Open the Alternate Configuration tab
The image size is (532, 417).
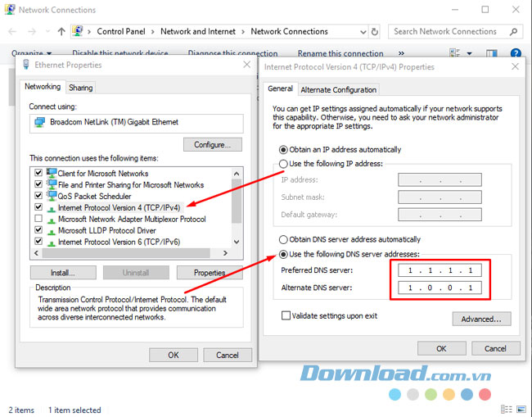click(x=339, y=89)
